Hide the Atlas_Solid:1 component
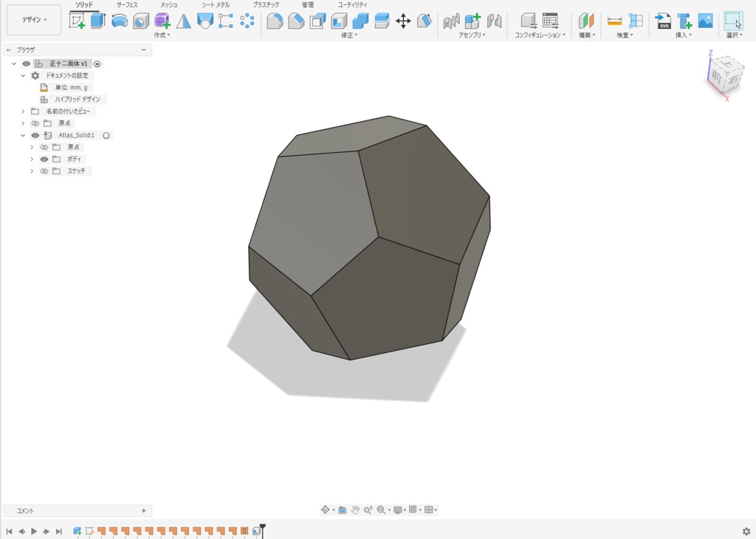The width and height of the screenshot is (756, 539). coord(35,135)
